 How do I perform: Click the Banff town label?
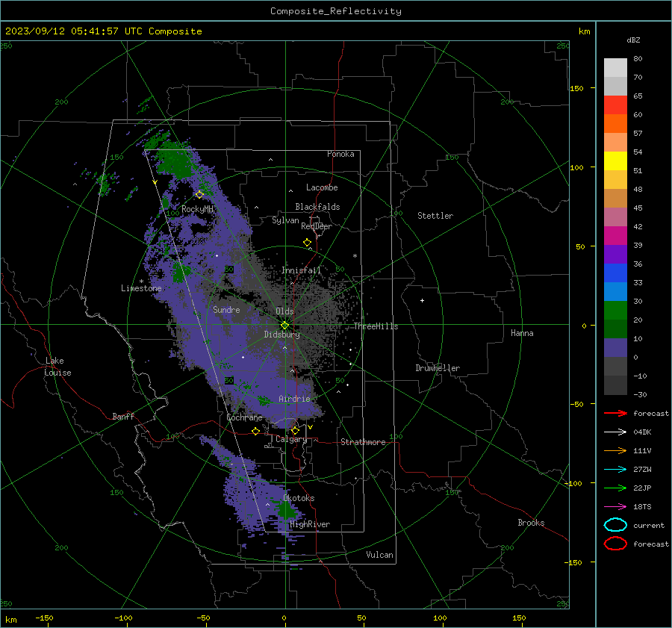pos(123,417)
